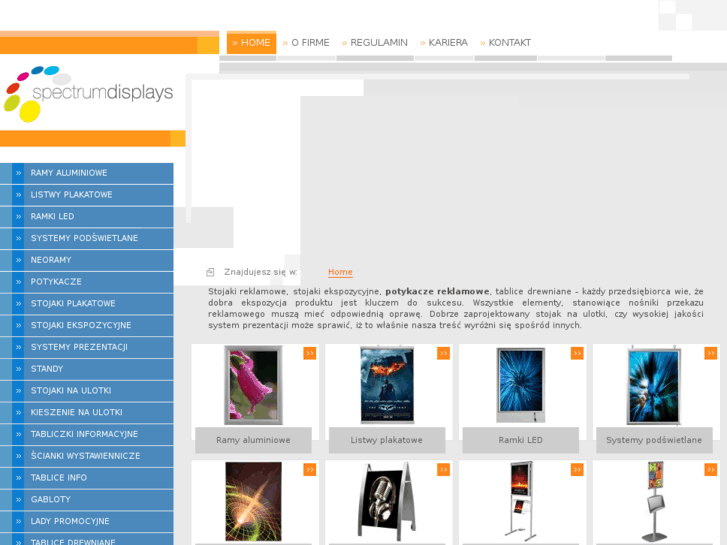Select Listwy Plakatowe in the sidebar
727x545 pixels.
87,195
